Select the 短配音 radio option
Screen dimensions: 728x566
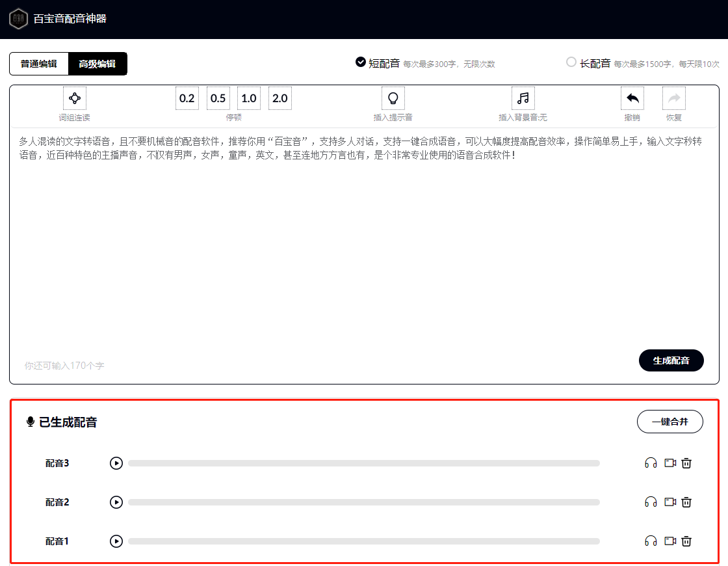(360, 62)
